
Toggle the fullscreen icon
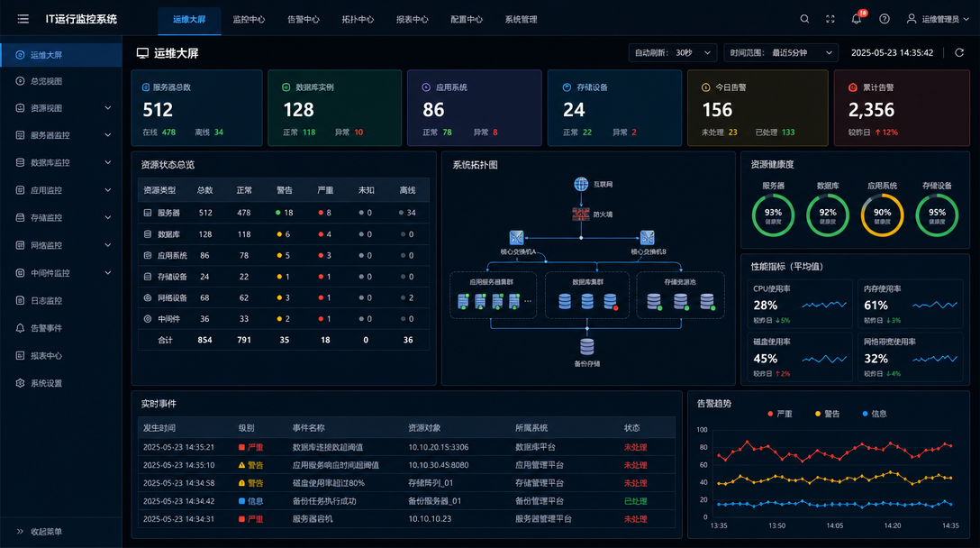coord(830,19)
